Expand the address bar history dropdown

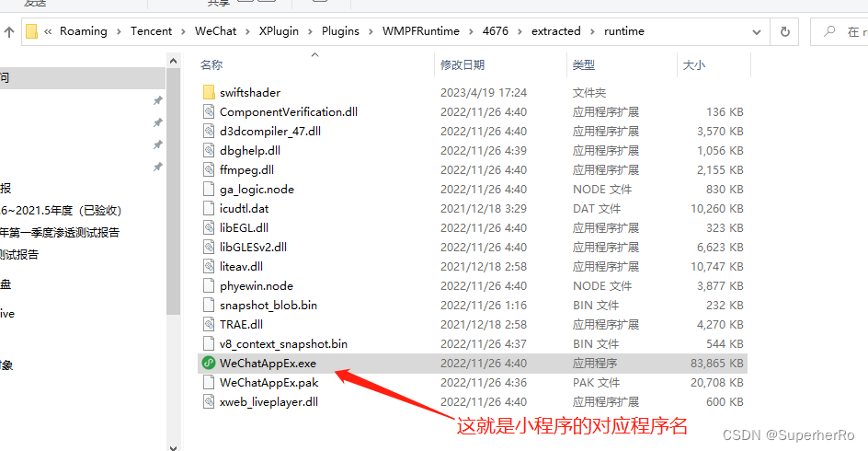tap(756, 32)
